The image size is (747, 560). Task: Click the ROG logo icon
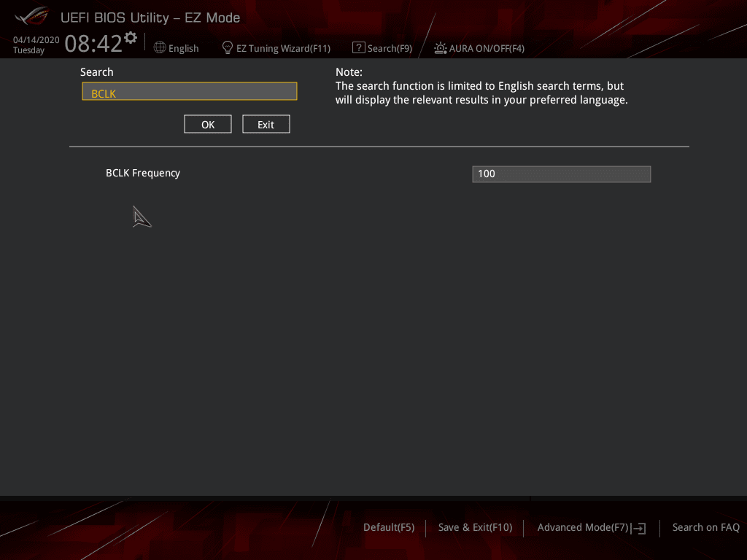coord(32,16)
